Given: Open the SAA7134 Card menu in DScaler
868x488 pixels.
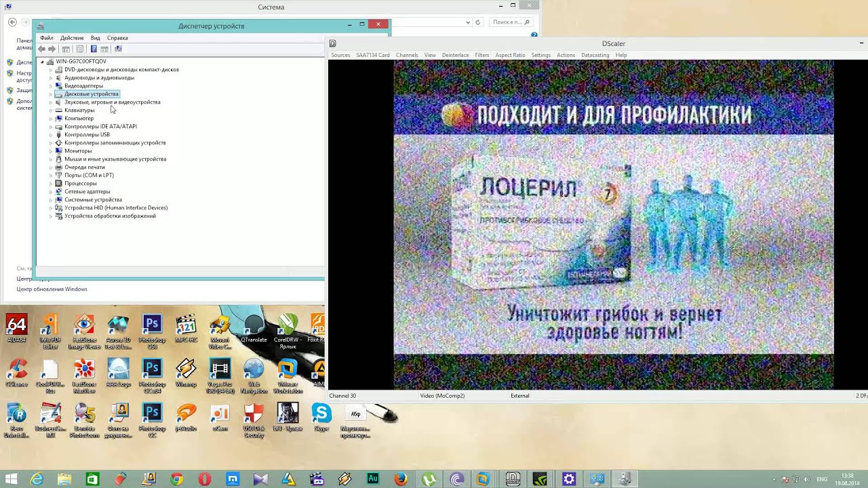Looking at the screenshot, I should pyautogui.click(x=373, y=55).
